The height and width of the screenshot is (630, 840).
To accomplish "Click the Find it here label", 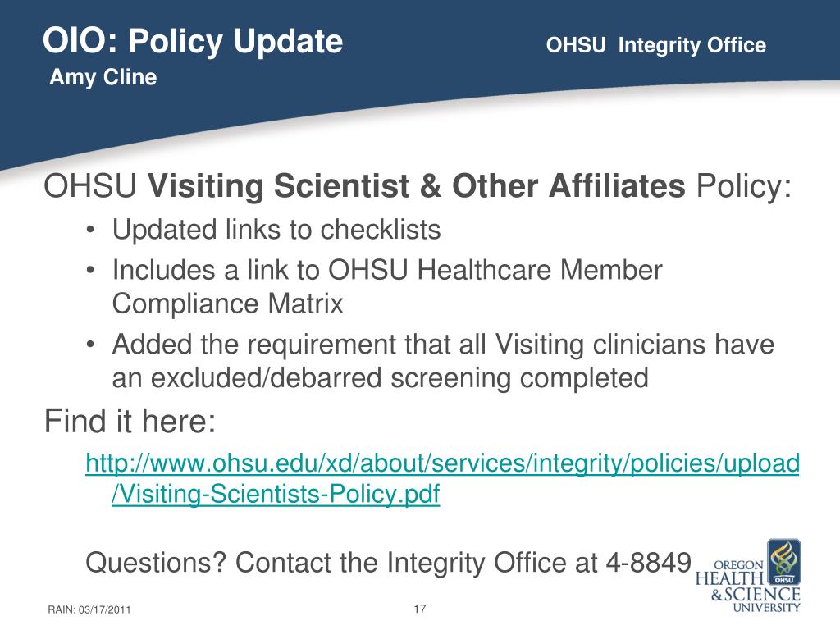I will tap(130, 421).
